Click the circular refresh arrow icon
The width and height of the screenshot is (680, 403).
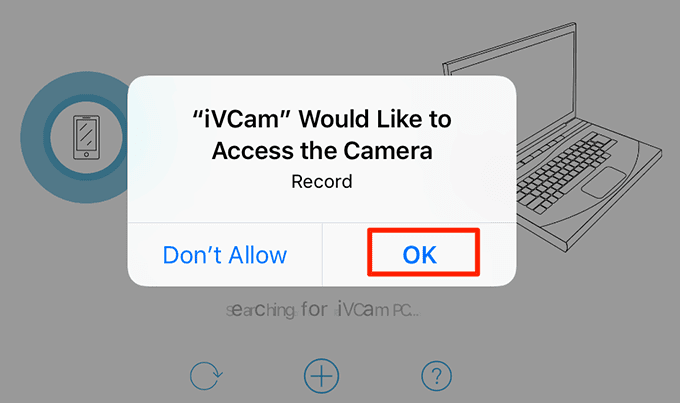[x=206, y=376]
